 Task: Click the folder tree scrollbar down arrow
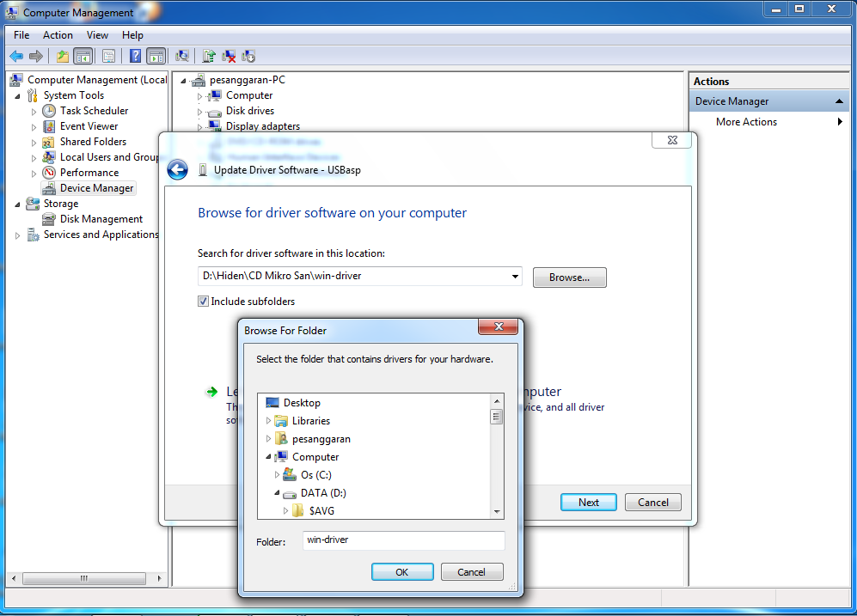tap(496, 511)
